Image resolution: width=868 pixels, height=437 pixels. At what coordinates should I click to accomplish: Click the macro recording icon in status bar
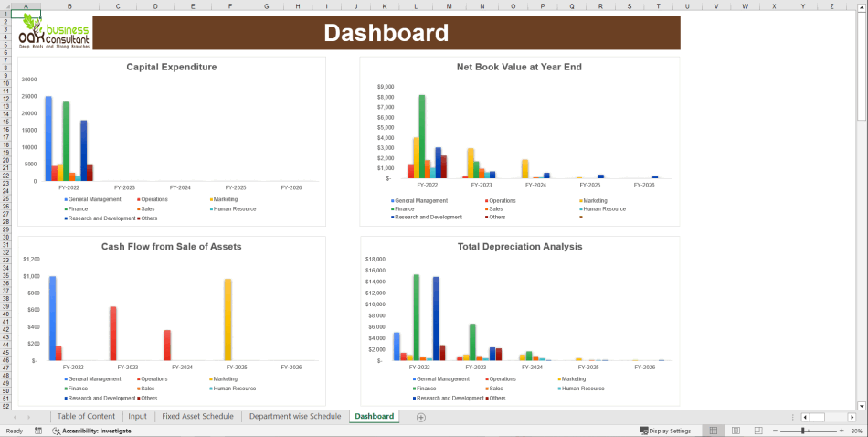(x=37, y=431)
